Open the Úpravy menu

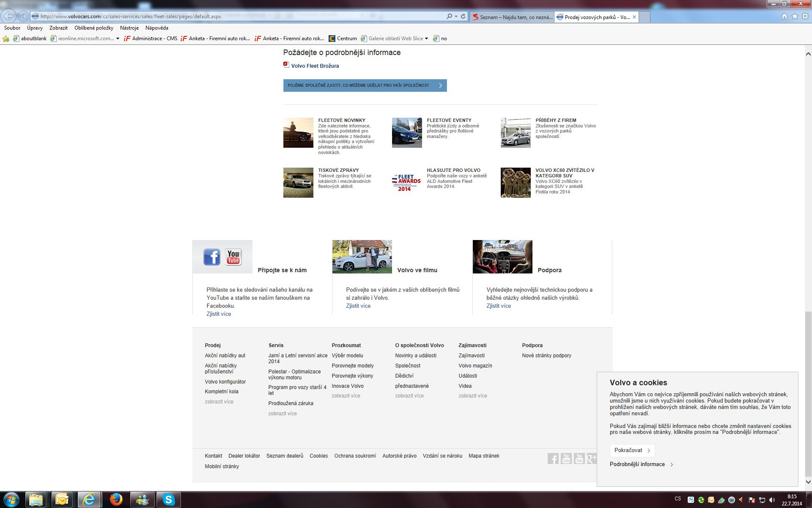point(35,28)
